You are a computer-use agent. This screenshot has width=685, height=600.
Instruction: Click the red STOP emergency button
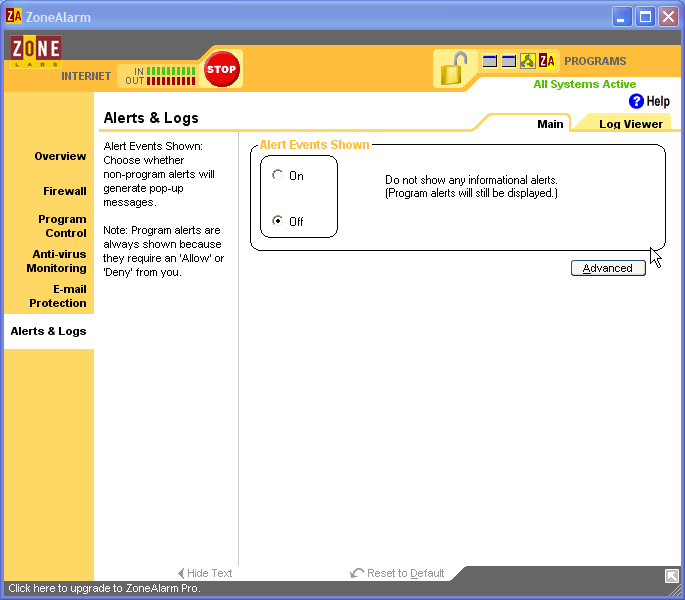click(x=221, y=69)
